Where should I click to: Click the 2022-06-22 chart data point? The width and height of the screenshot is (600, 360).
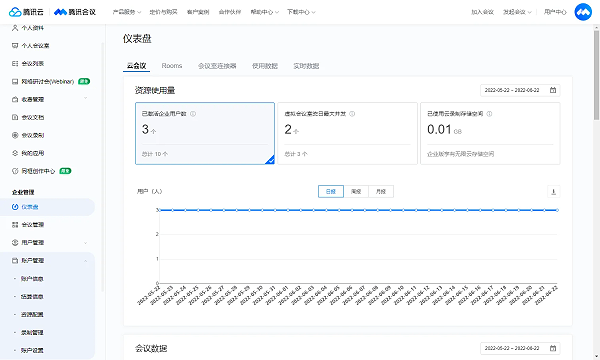point(557,210)
